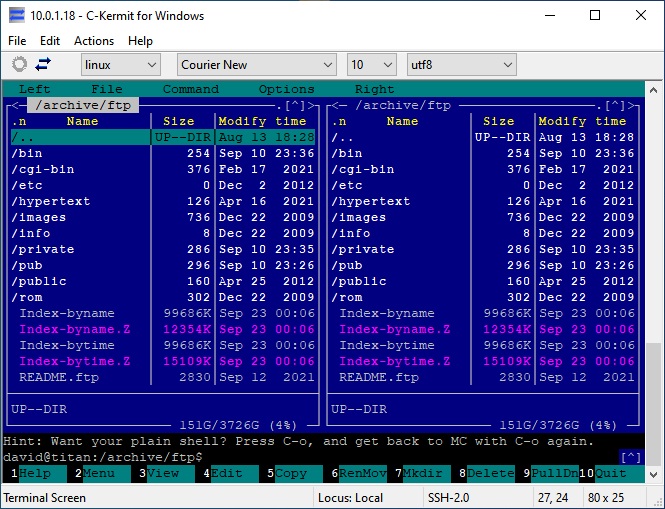Click the scrollbar down arrow
The image size is (665, 509).
[654, 475]
